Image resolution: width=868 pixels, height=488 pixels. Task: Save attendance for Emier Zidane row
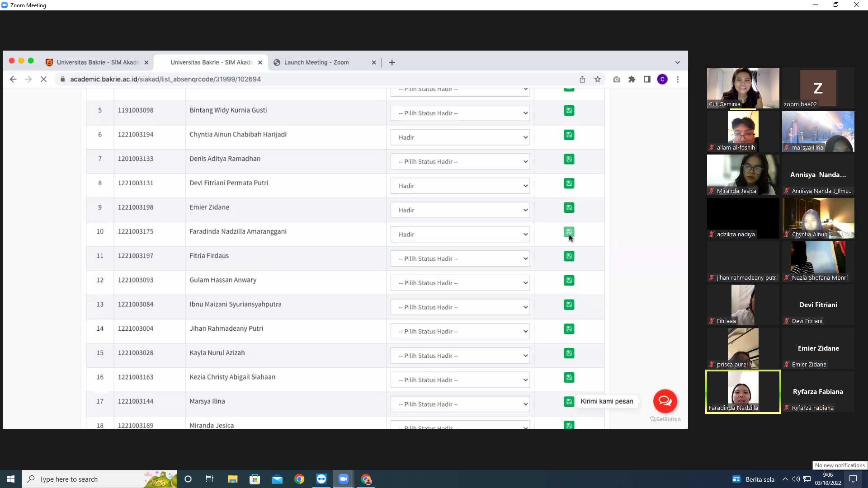[x=569, y=207]
